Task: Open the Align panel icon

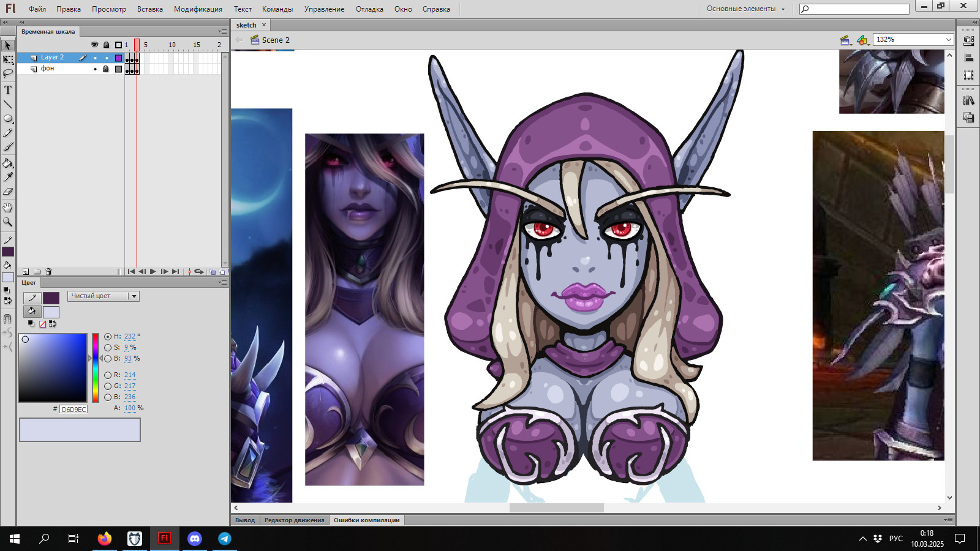Action: point(969,58)
